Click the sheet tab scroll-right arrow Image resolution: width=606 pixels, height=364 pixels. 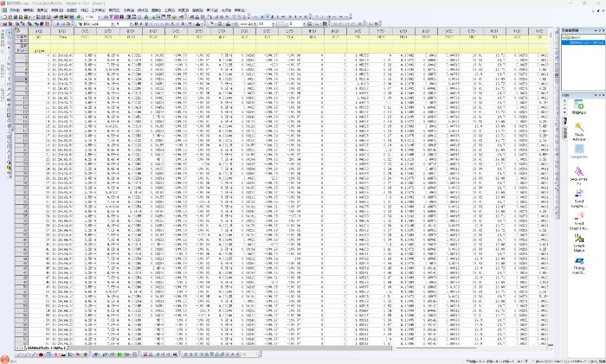[x=23, y=348]
